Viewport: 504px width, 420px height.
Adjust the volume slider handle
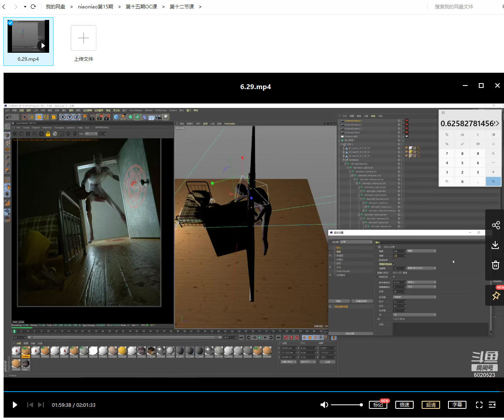click(361, 405)
